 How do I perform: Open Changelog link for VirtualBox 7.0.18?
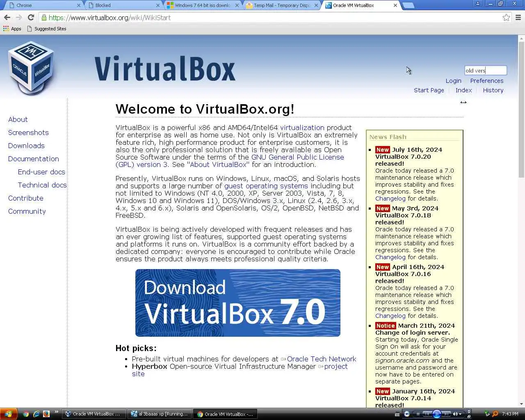390,257
